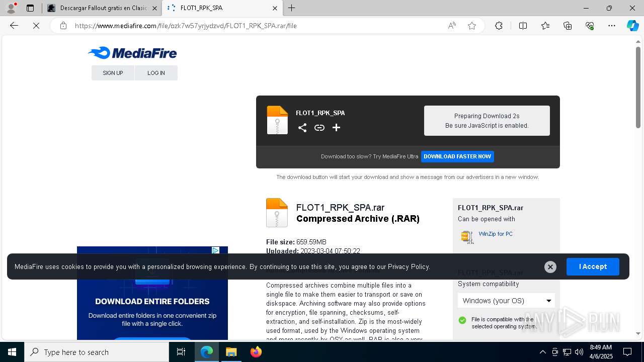Open the browser profile icon
This screenshot has width=644, height=362.
click(x=11, y=8)
